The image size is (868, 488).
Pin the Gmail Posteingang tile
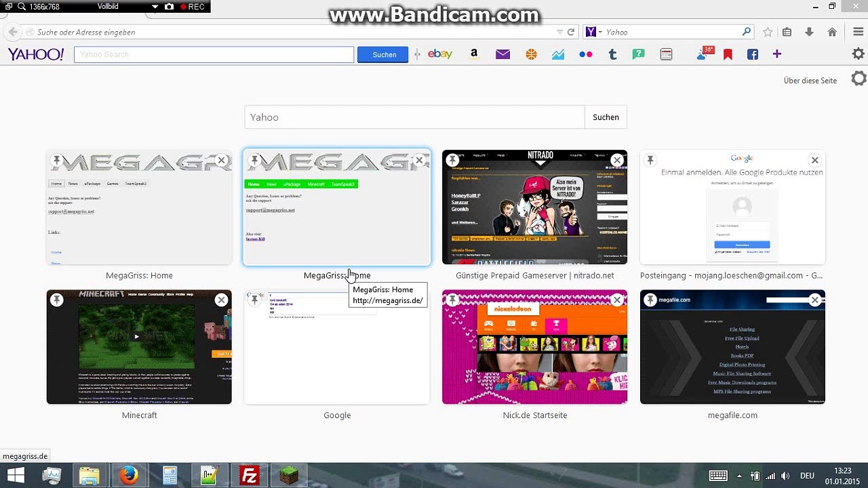pyautogui.click(x=650, y=161)
